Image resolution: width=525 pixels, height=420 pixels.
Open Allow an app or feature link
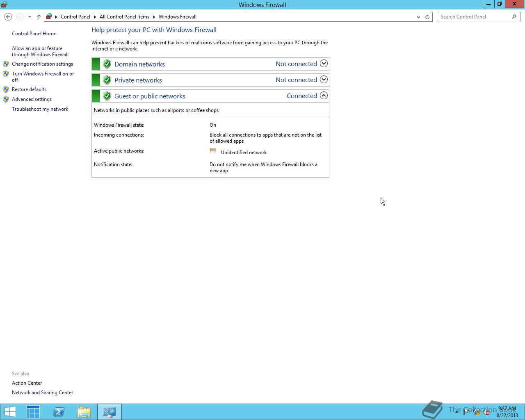point(40,51)
